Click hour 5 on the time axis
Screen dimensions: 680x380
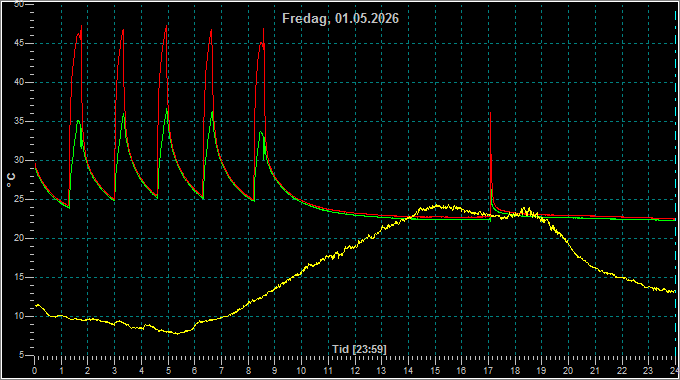coord(168,371)
